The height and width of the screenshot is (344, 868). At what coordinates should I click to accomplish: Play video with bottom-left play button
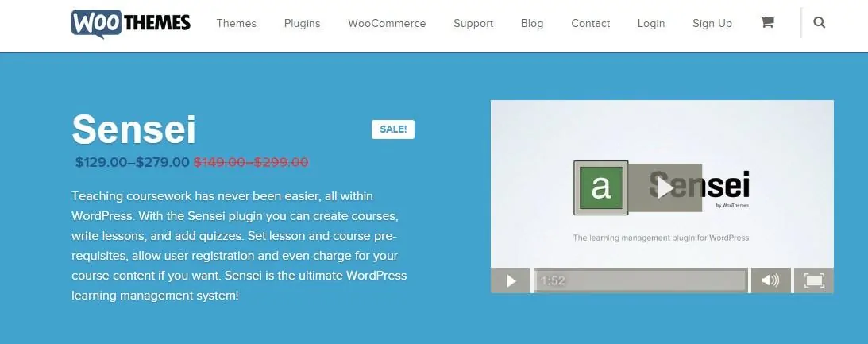(511, 281)
